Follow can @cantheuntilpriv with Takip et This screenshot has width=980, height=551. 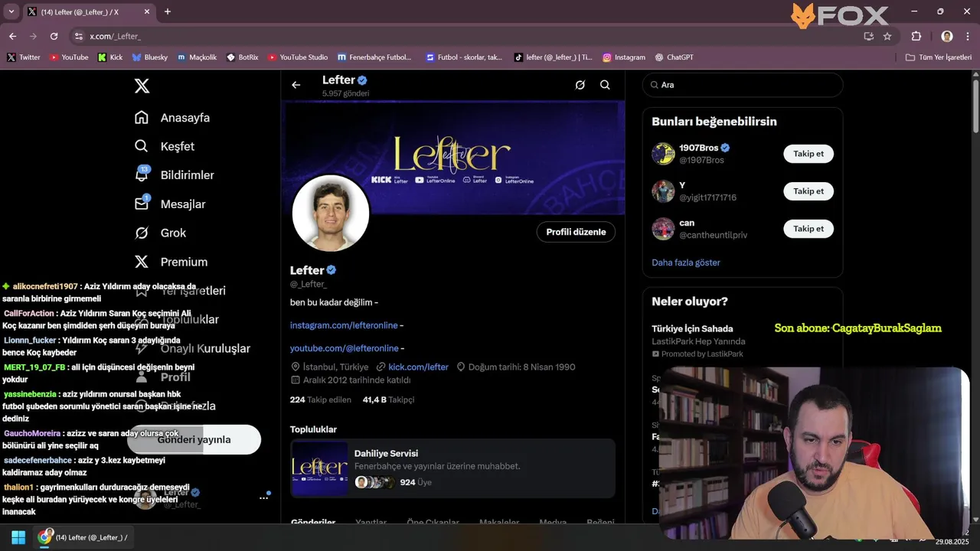808,229
